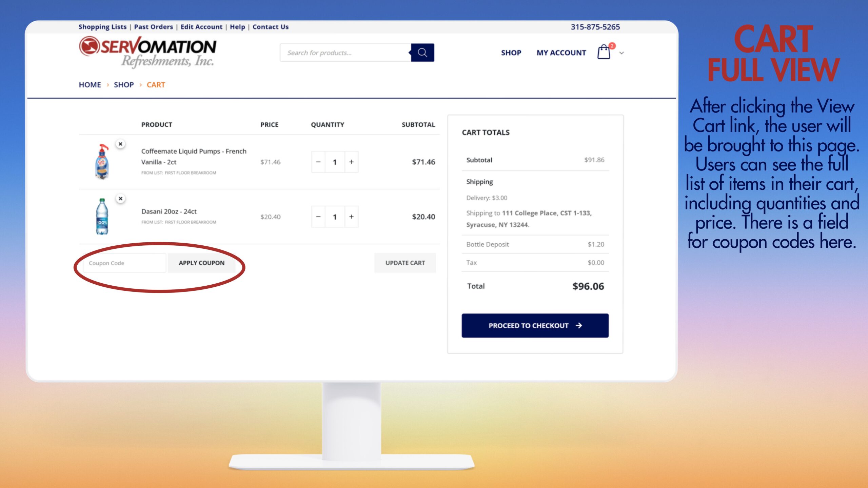Open the Past Orders link
The image size is (868, 488).
pyautogui.click(x=153, y=27)
